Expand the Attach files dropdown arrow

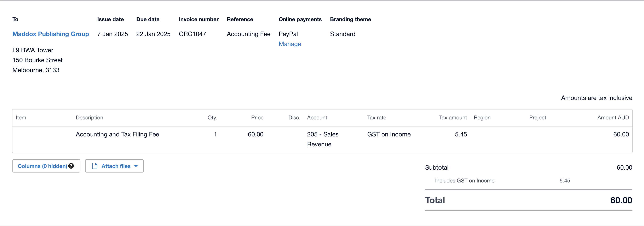(136, 166)
